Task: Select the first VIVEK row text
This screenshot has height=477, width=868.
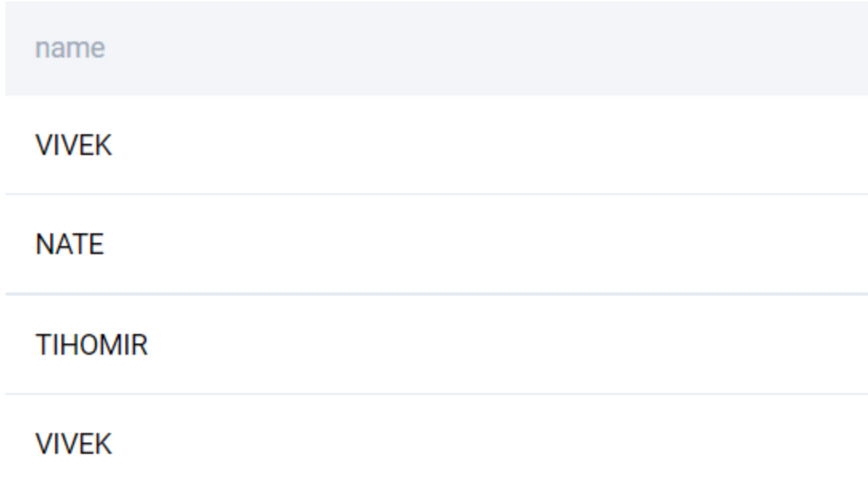Action: pyautogui.click(x=74, y=146)
